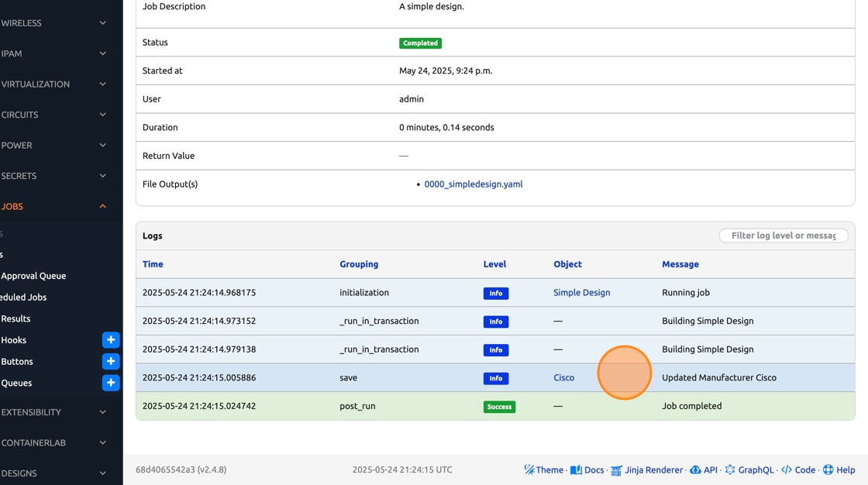
Task: Open the Simple Design object link
Action: click(x=581, y=293)
